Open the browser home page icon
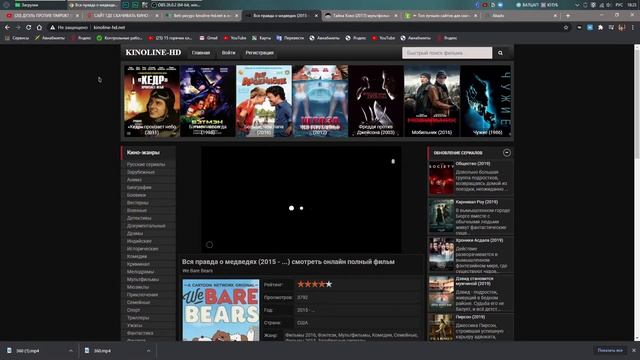Screen dimensions: 640x360 pyautogui.click(x=39, y=27)
